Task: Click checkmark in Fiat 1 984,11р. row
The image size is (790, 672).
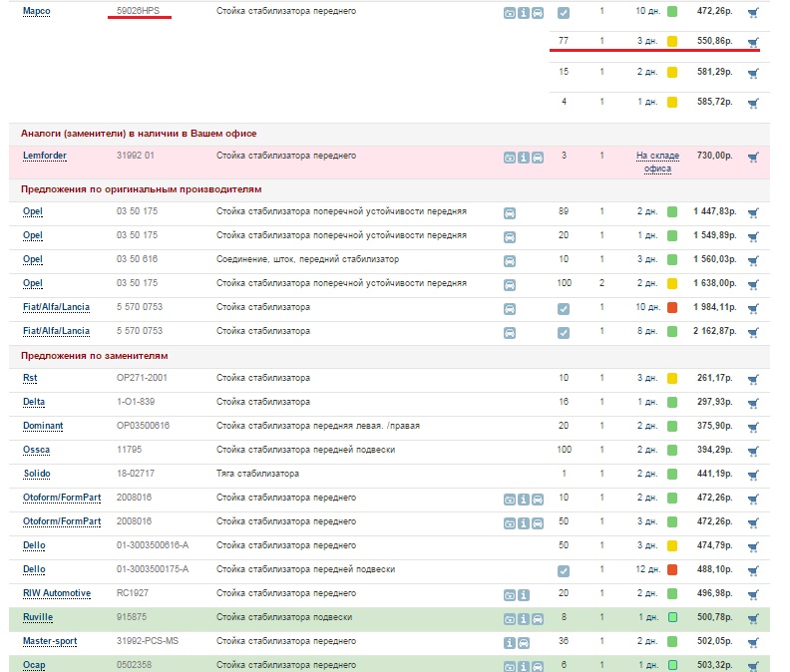Action: point(564,307)
